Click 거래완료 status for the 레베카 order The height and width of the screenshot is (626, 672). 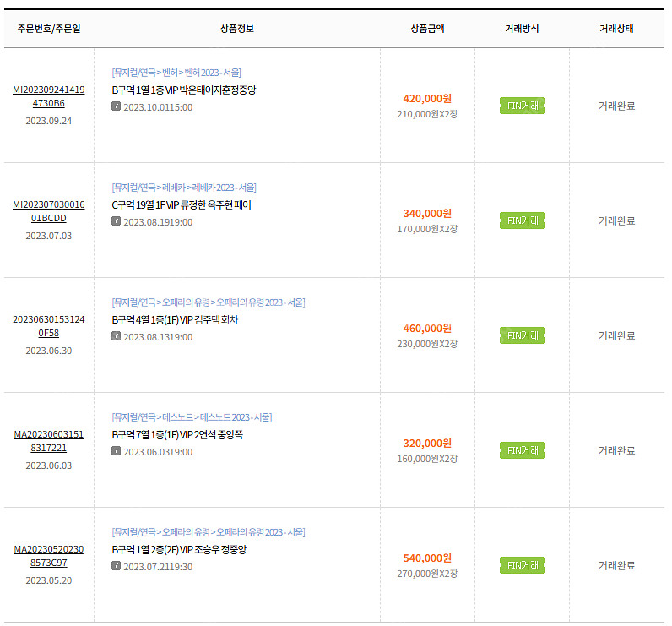tap(617, 220)
